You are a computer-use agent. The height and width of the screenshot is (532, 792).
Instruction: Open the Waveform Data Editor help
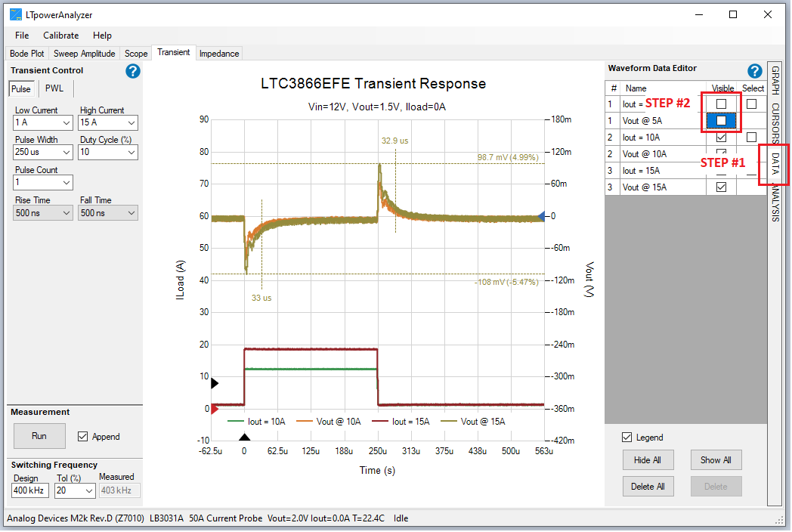(754, 70)
